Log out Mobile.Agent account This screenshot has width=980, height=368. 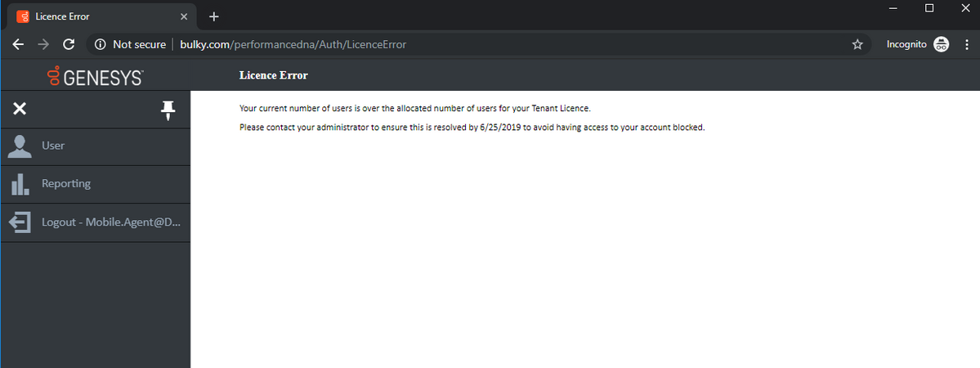click(x=96, y=222)
